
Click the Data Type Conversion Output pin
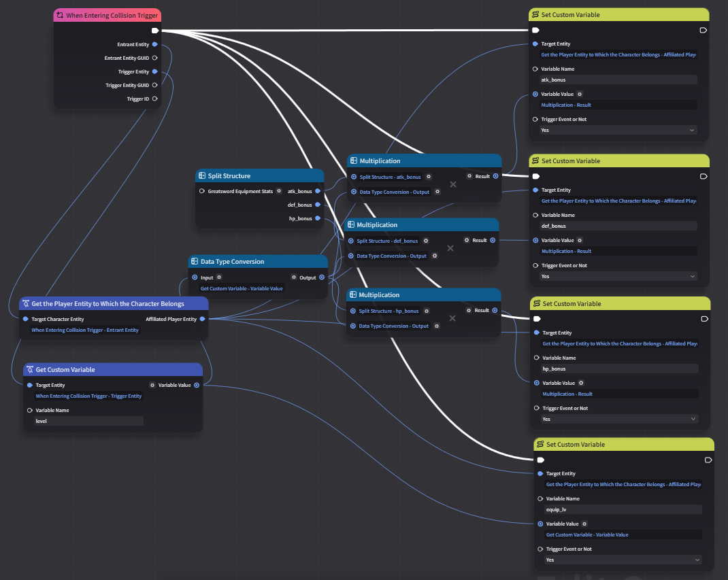tap(322, 277)
